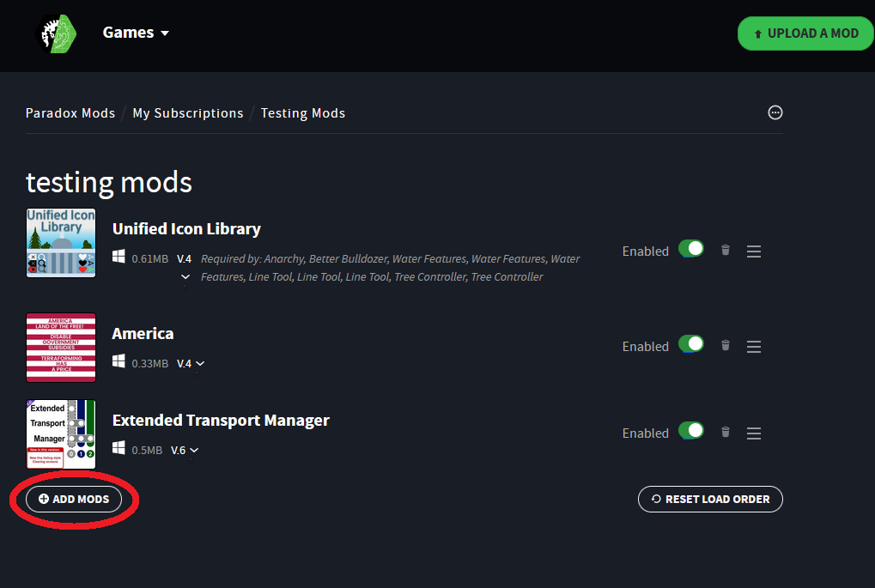
Task: Delete the Unified Icon Library mod
Action: [x=725, y=250]
